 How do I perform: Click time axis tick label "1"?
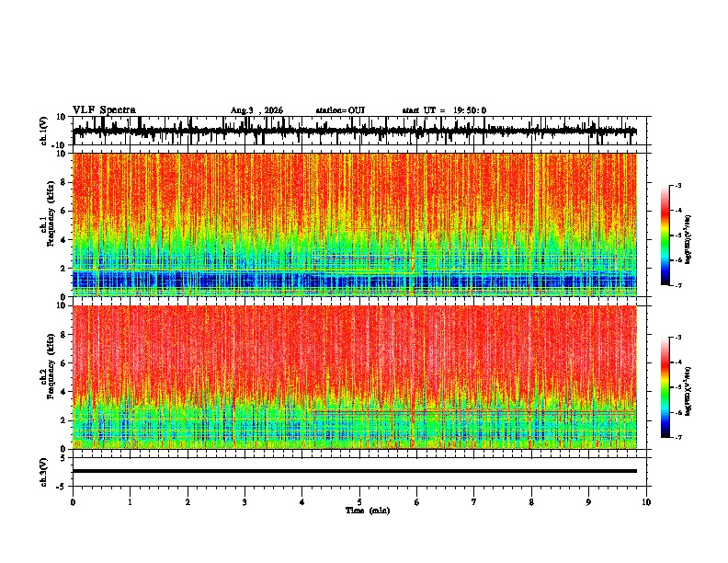point(130,502)
